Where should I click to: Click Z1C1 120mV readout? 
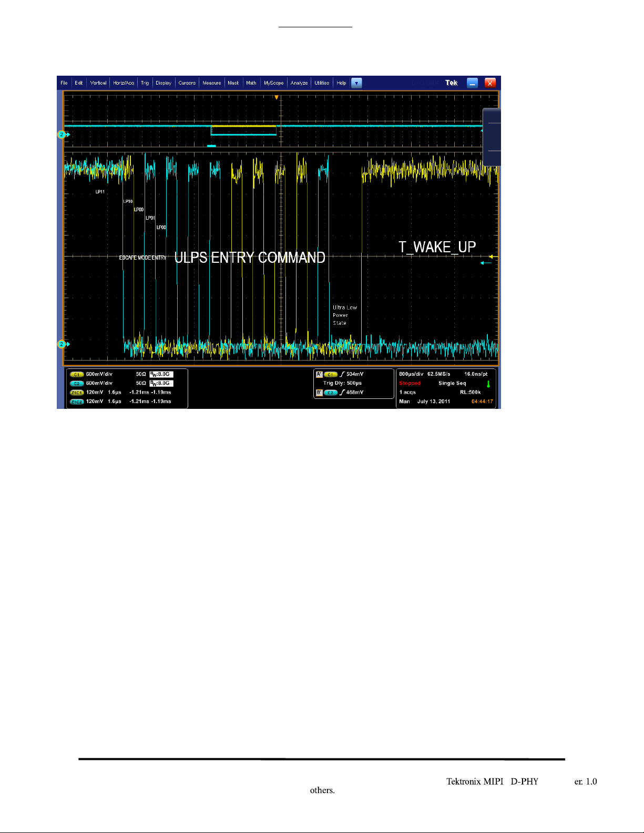pyautogui.click(x=95, y=392)
